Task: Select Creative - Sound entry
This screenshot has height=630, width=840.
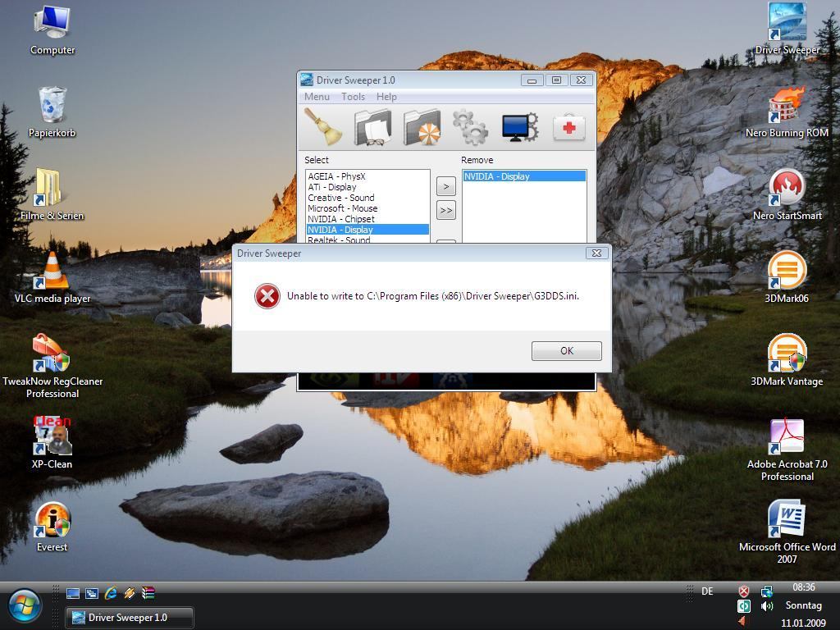Action: coord(367,198)
